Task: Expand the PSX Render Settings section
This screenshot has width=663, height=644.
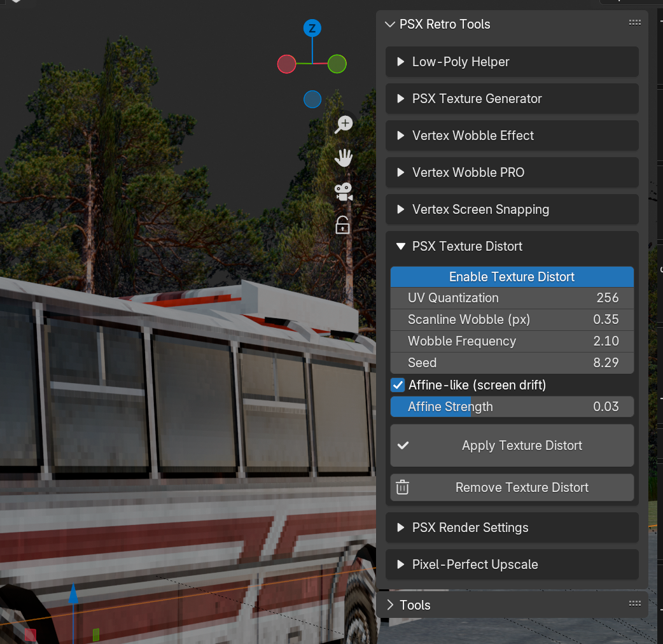Action: coord(512,528)
